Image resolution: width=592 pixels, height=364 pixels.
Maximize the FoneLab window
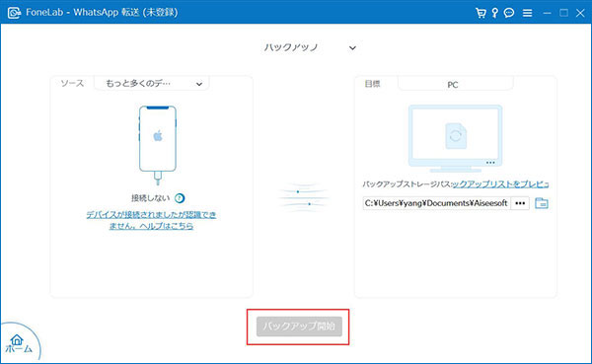563,13
